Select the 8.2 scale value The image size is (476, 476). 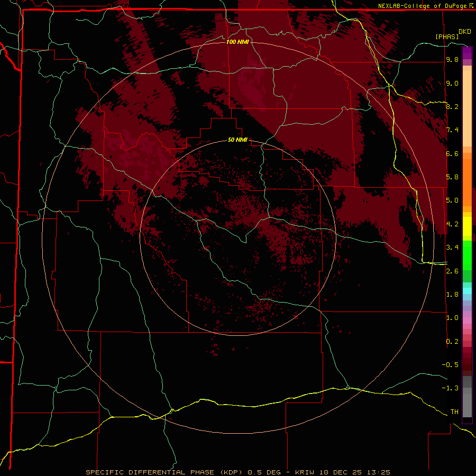tap(452, 106)
